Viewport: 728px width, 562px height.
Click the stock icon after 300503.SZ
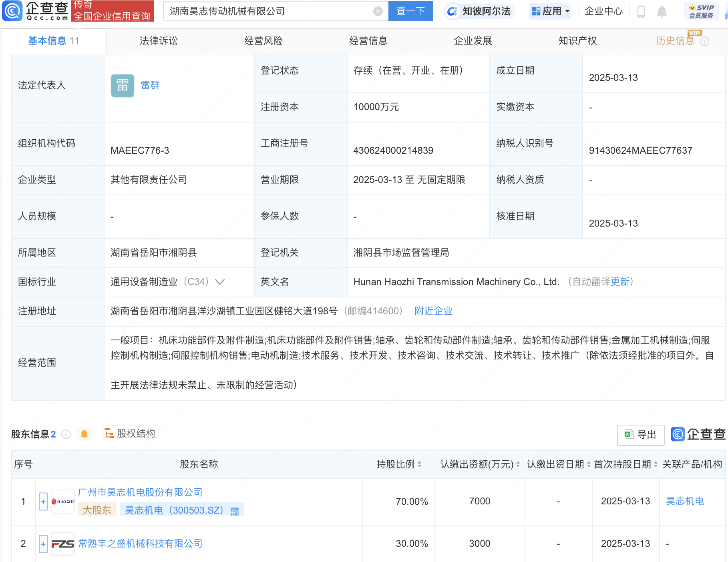click(235, 511)
